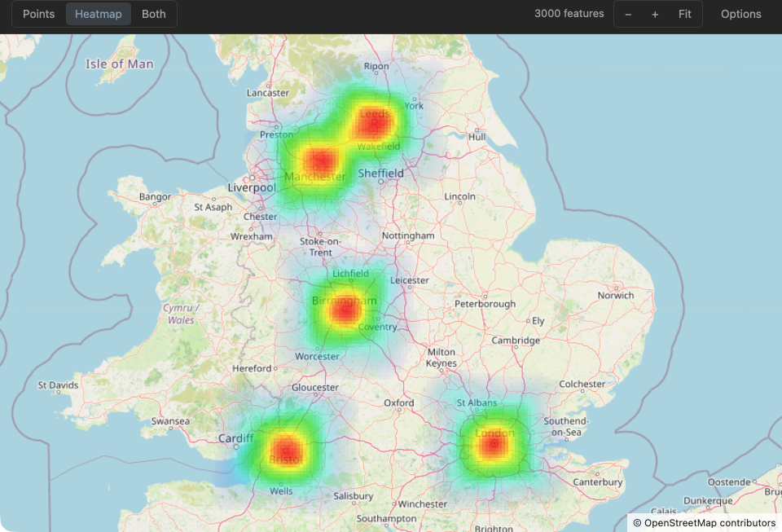Select the Heatmap view mode
Viewport: 782px width, 532px height.
(99, 14)
